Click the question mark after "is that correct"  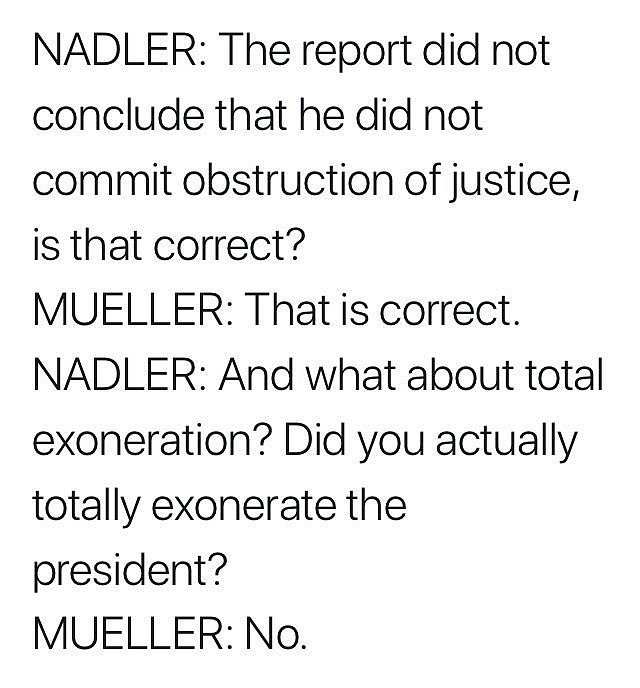(297, 245)
